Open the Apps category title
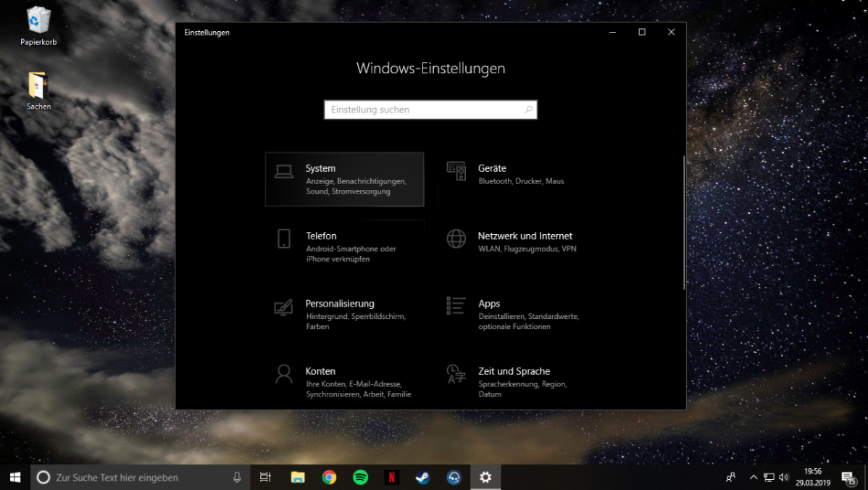The height and width of the screenshot is (490, 868). tap(489, 304)
